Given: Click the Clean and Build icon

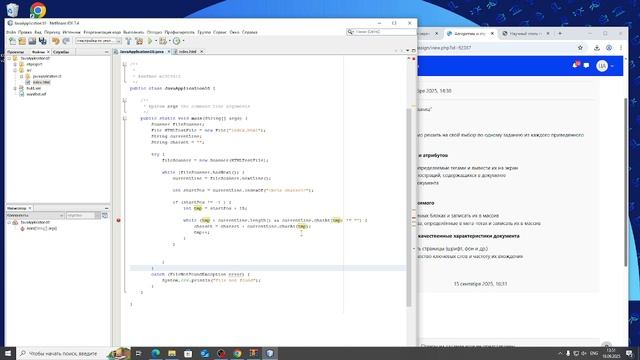Looking at the screenshot, I should tap(139, 41).
